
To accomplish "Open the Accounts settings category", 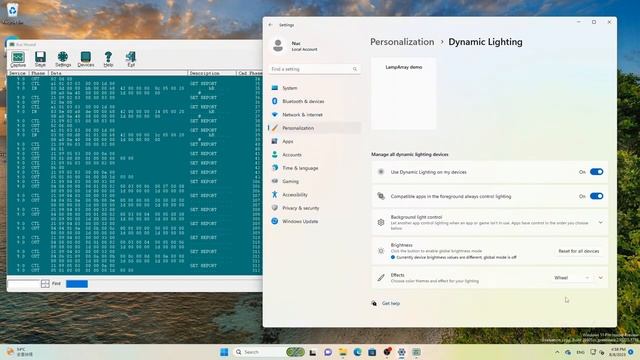I will 314,155.
